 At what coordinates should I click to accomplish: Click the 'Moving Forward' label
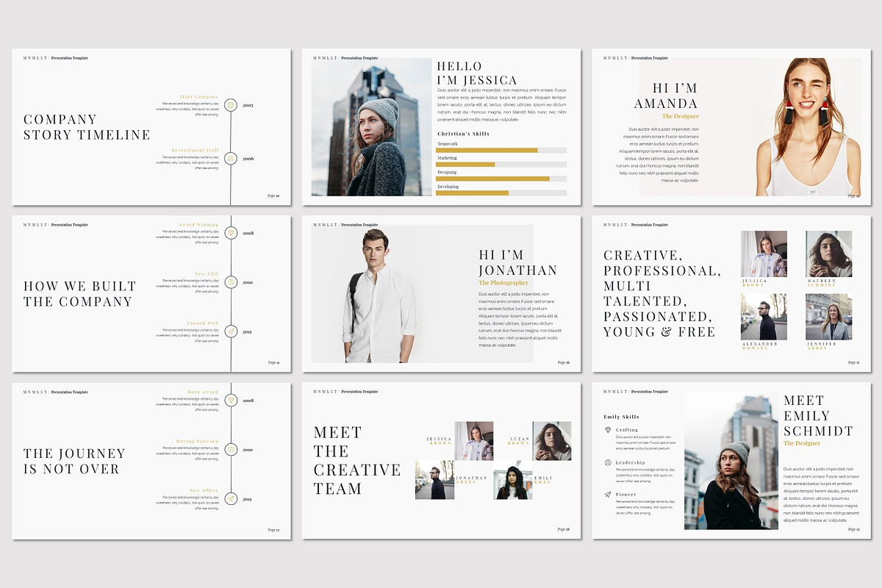(x=197, y=442)
